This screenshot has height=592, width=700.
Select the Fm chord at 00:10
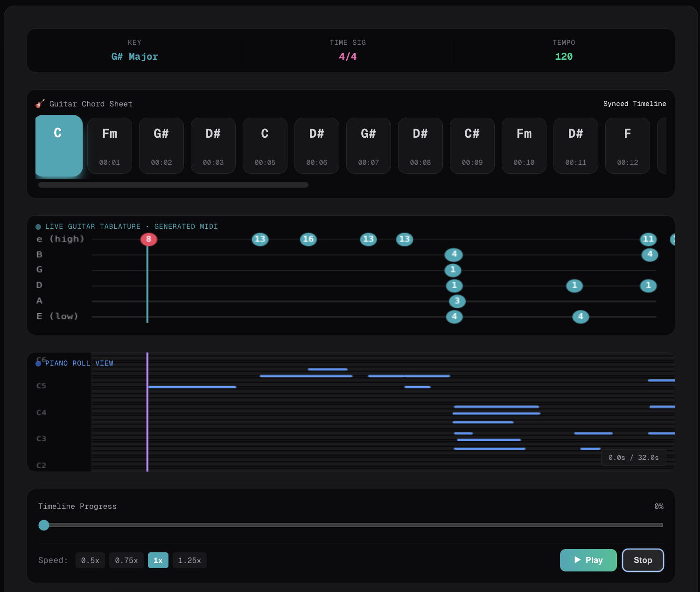click(524, 146)
